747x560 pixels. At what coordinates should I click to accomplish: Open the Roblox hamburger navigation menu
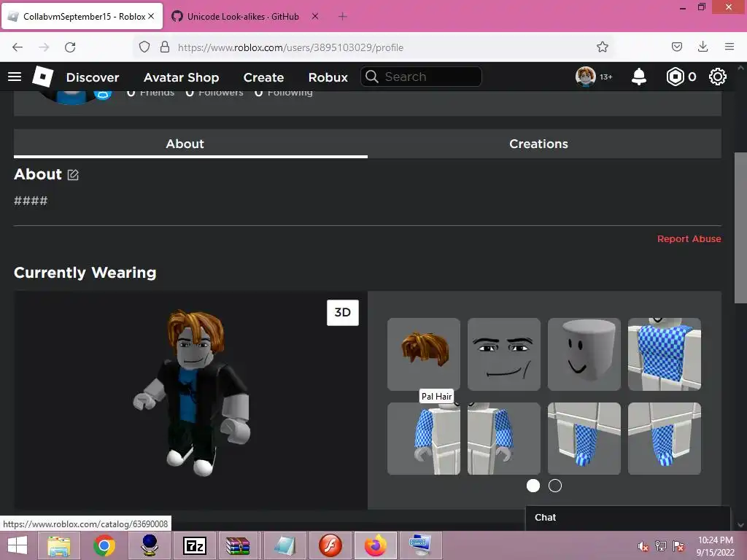point(15,77)
